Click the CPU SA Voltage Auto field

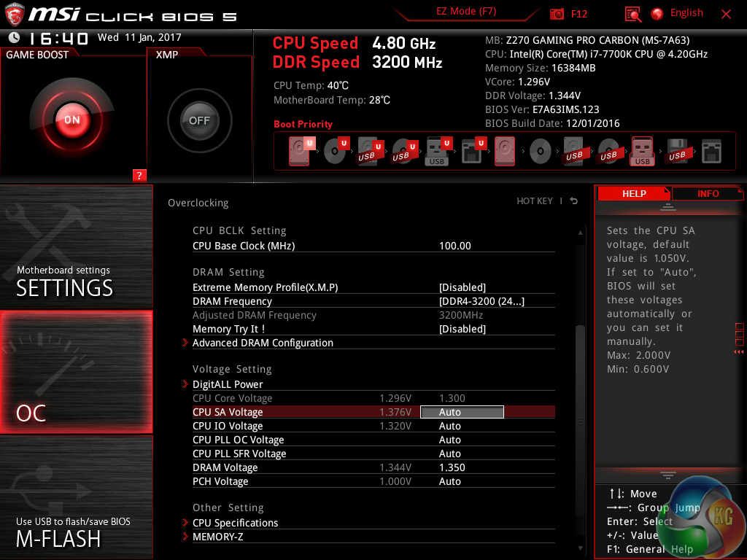pyautogui.click(x=462, y=412)
